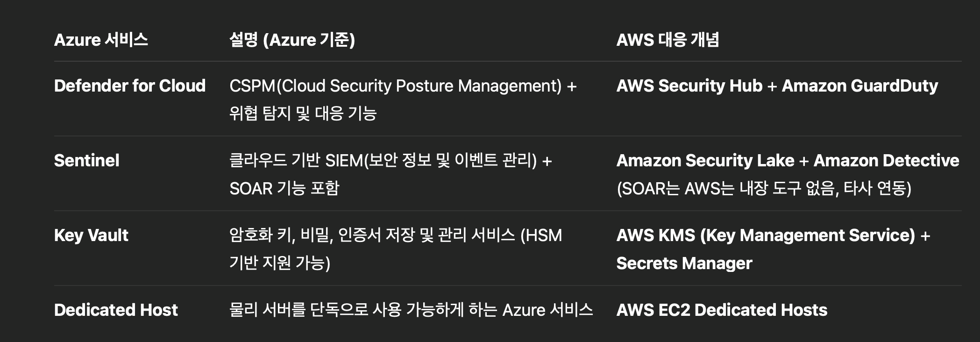The width and height of the screenshot is (980, 342).
Task: Click the 'Azure 서비스' column header
Action: pos(101,40)
